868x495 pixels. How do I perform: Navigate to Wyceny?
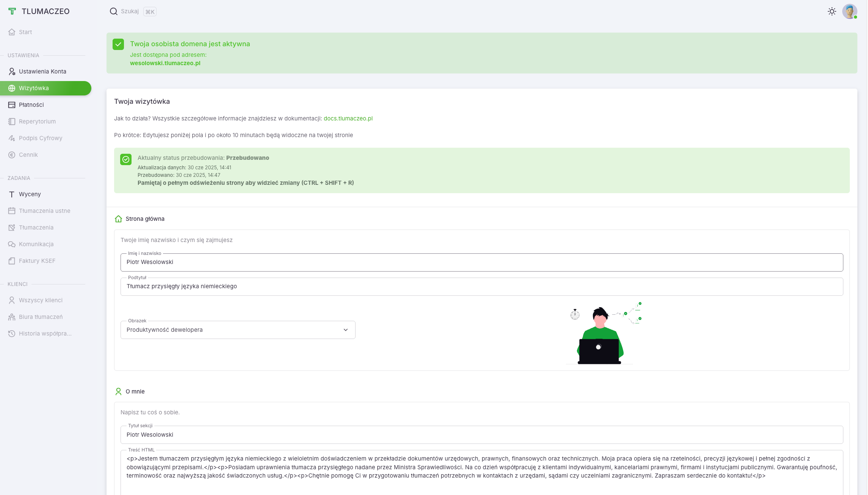click(30, 194)
